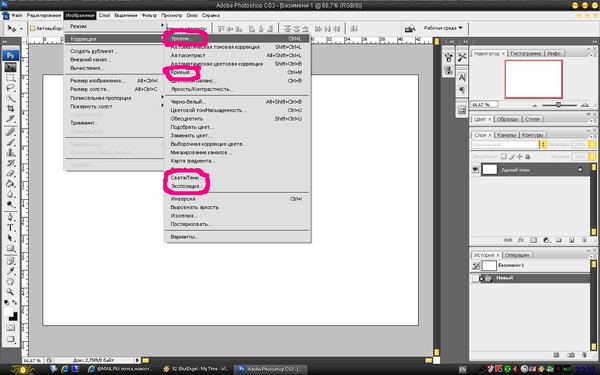Viewport: 600px width, 375px height.
Task: Open the Рабочая среда workspace dropdown
Action: point(443,28)
